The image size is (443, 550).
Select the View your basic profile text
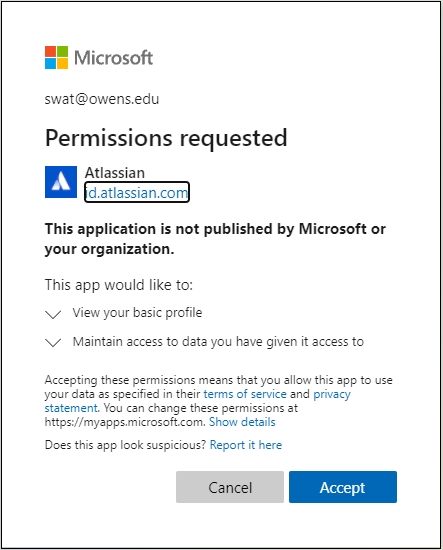coord(137,313)
